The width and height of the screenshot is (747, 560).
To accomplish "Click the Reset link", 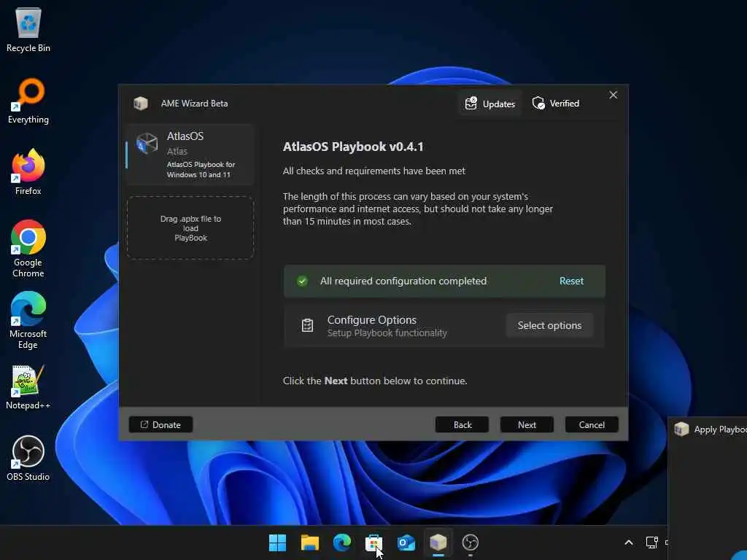I will 571,281.
